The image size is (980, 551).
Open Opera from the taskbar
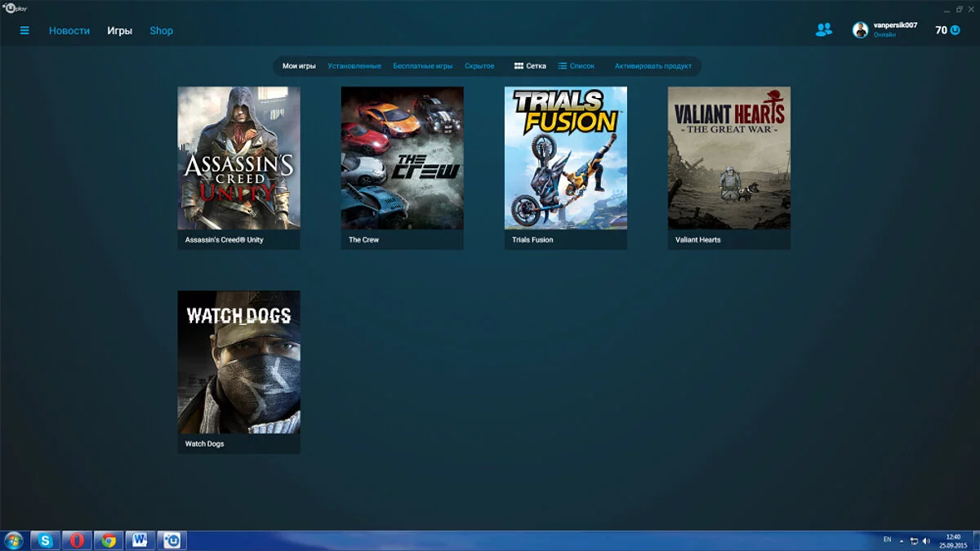click(77, 540)
